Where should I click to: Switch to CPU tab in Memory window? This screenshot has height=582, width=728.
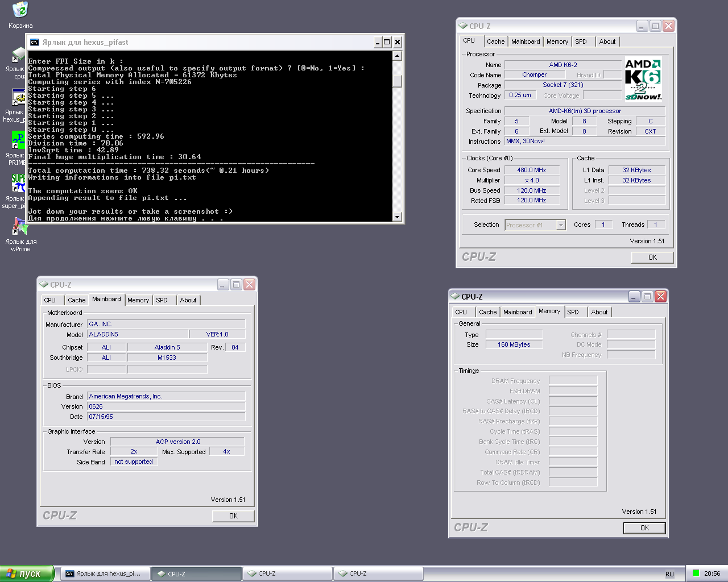pos(461,312)
